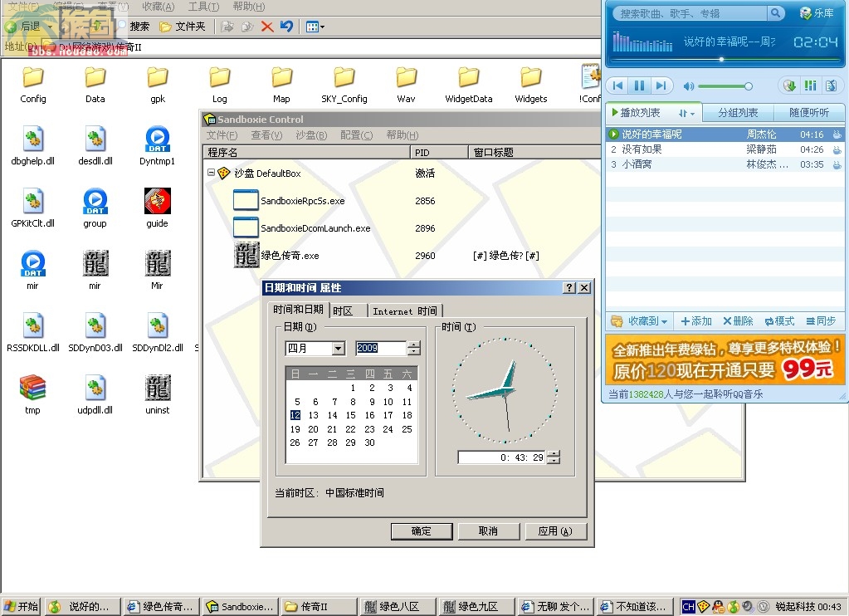Image resolution: width=849 pixels, height=616 pixels.
Task: Click the music player search magnifier icon
Action: tap(775, 13)
